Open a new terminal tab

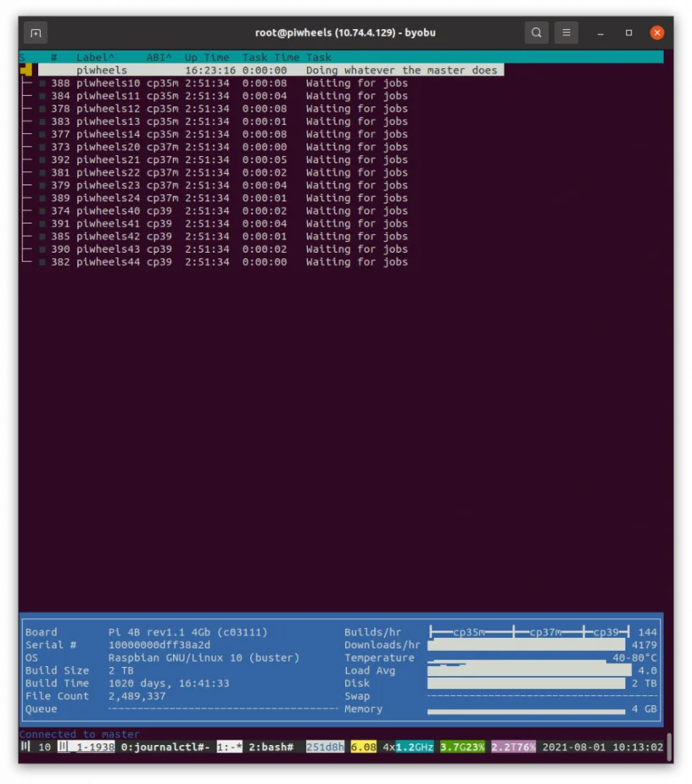(x=36, y=33)
